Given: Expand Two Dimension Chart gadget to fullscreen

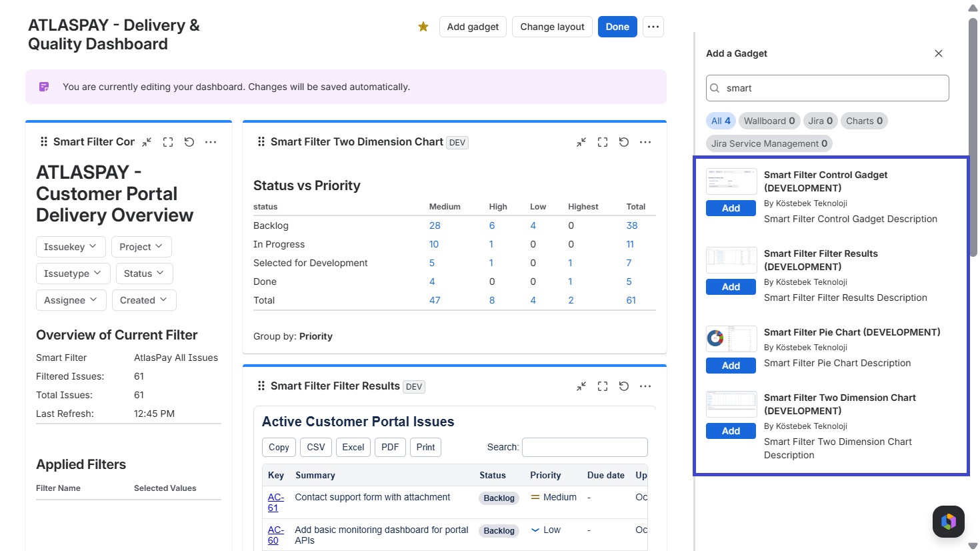Looking at the screenshot, I should 603,142.
